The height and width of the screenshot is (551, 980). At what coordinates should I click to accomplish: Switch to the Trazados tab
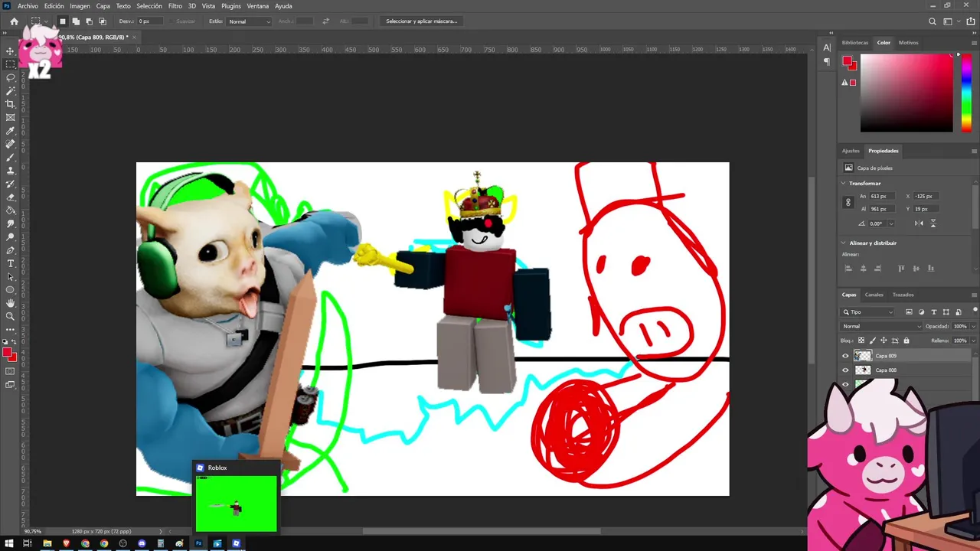click(x=903, y=295)
